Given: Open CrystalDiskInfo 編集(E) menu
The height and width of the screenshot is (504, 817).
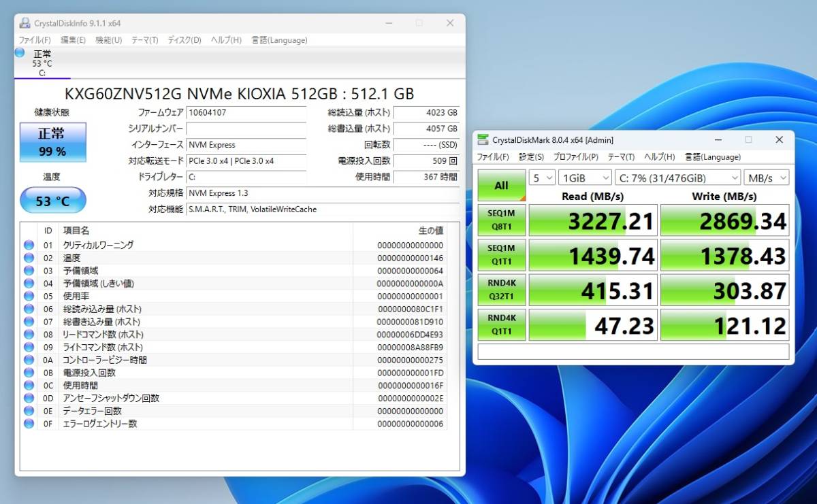Looking at the screenshot, I should click(73, 40).
